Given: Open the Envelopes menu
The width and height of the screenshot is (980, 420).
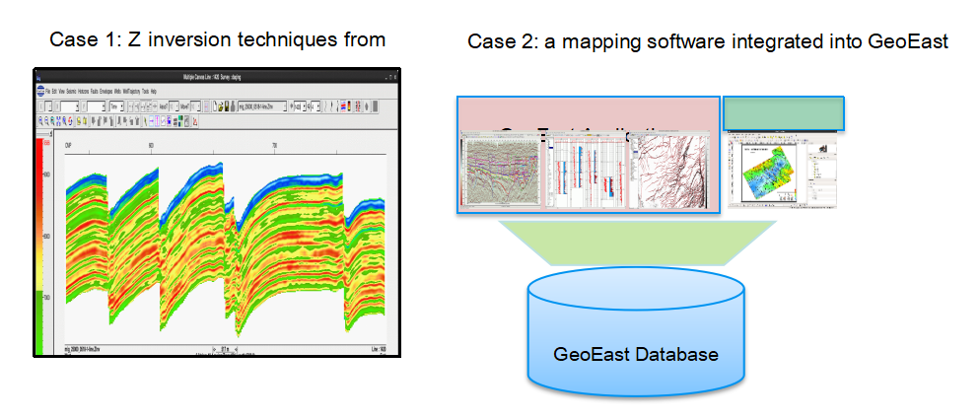Looking at the screenshot, I should pos(105,92).
